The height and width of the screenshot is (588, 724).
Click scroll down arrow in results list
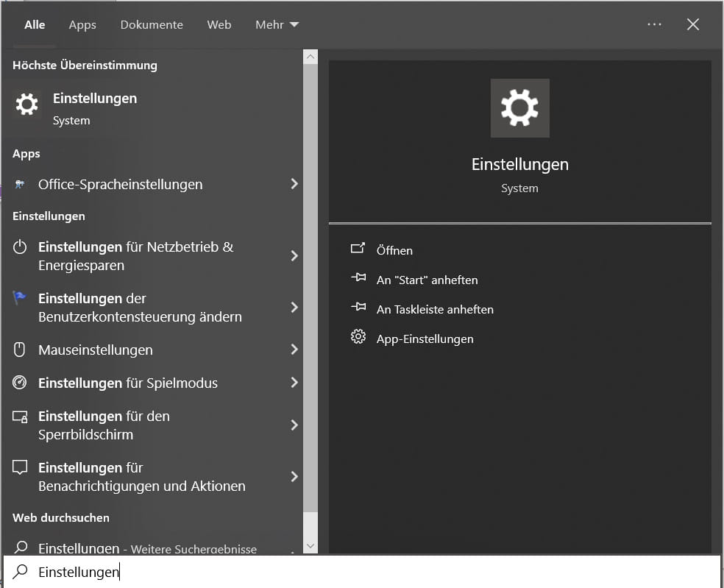(310, 546)
